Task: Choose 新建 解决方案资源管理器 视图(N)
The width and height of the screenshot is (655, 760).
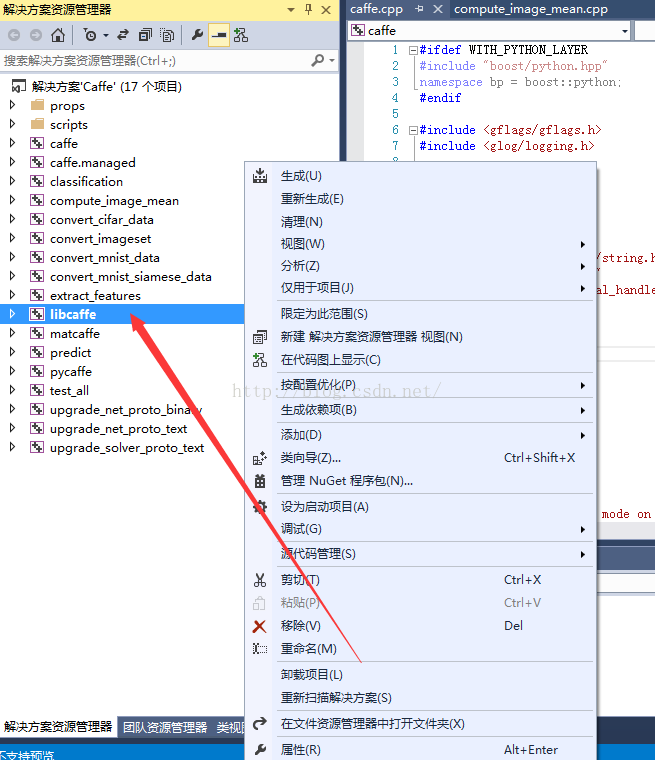Action: [421, 336]
